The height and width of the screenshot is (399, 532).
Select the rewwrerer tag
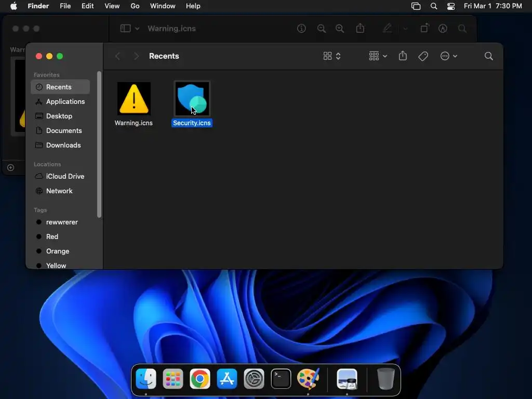click(x=60, y=222)
